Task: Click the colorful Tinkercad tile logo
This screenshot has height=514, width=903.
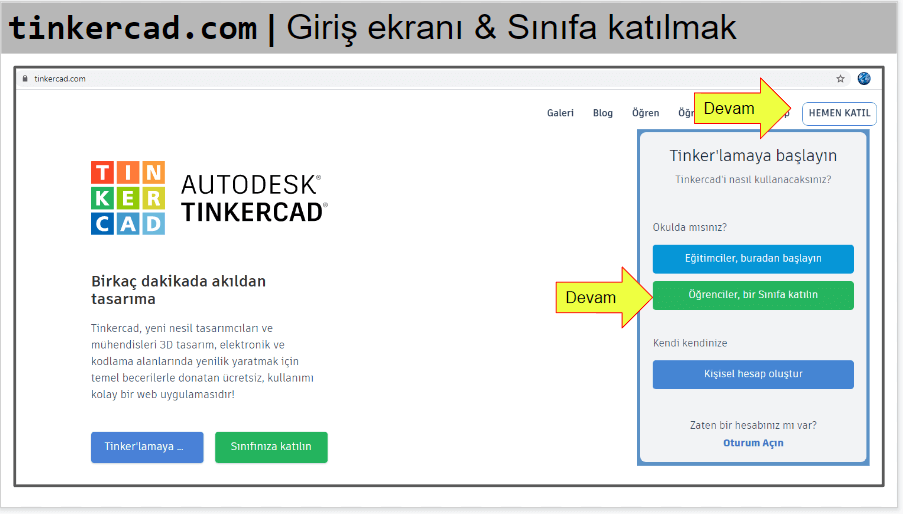Action: (128, 197)
